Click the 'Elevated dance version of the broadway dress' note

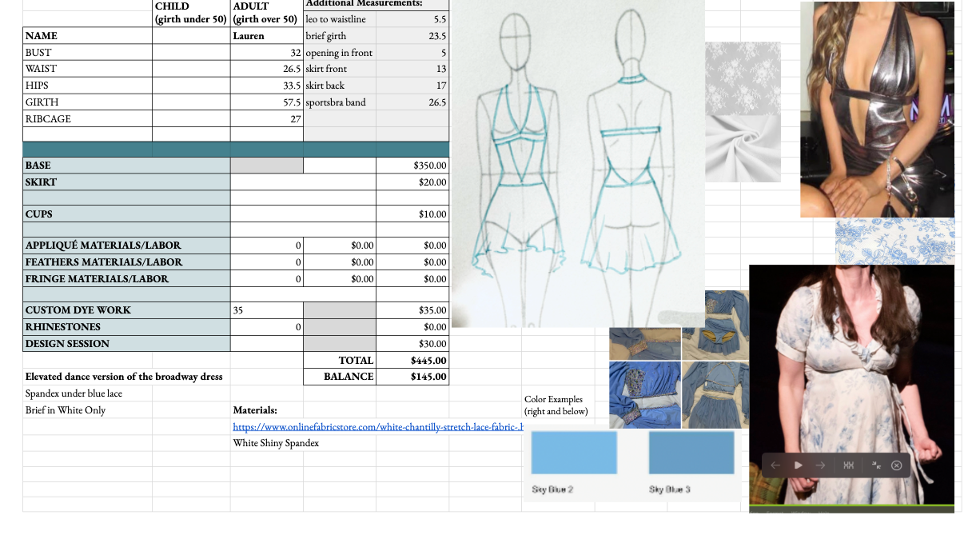[124, 377]
